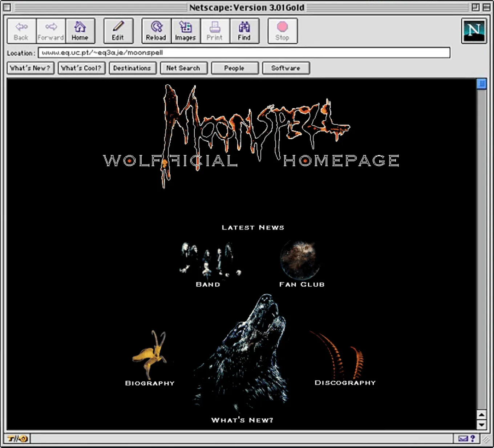Screen dimensions: 494x448
Task: Click the Destinations button
Action: [x=133, y=68]
